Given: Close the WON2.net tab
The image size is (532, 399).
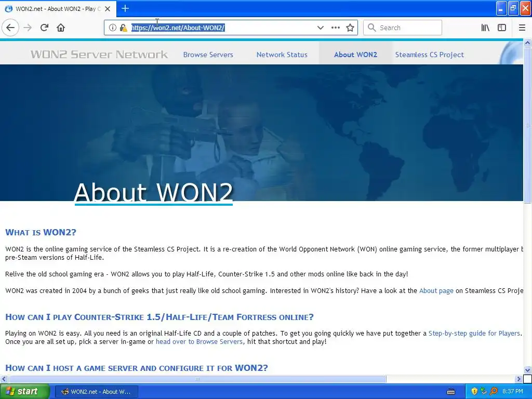Looking at the screenshot, I should [x=108, y=9].
